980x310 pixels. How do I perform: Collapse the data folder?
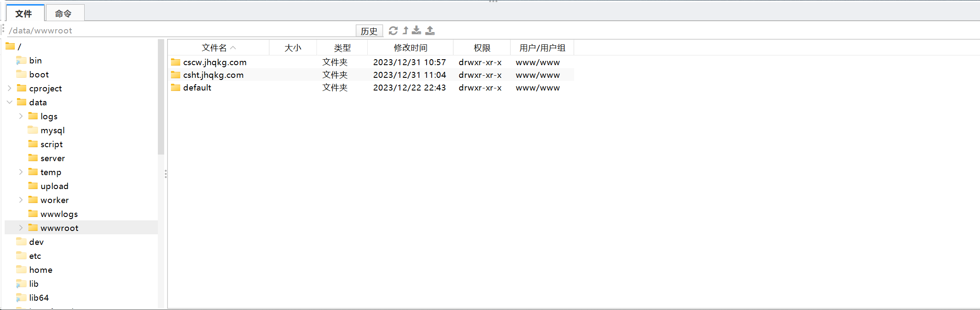point(9,102)
